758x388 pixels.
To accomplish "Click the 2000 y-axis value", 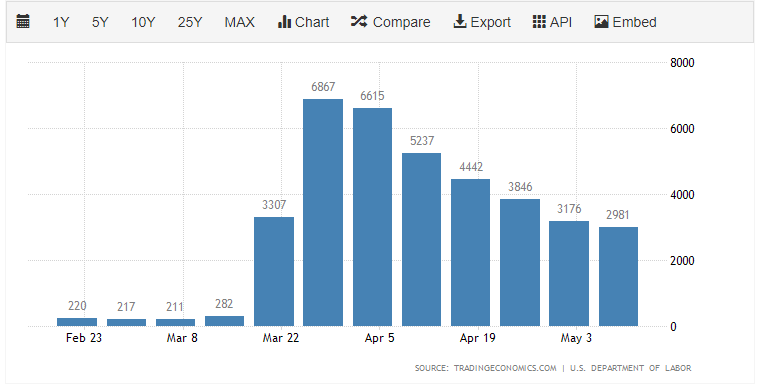I will click(x=682, y=260).
